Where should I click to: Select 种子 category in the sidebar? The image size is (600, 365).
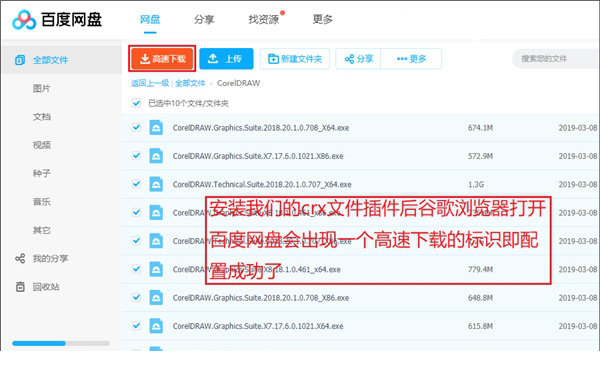[x=42, y=173]
